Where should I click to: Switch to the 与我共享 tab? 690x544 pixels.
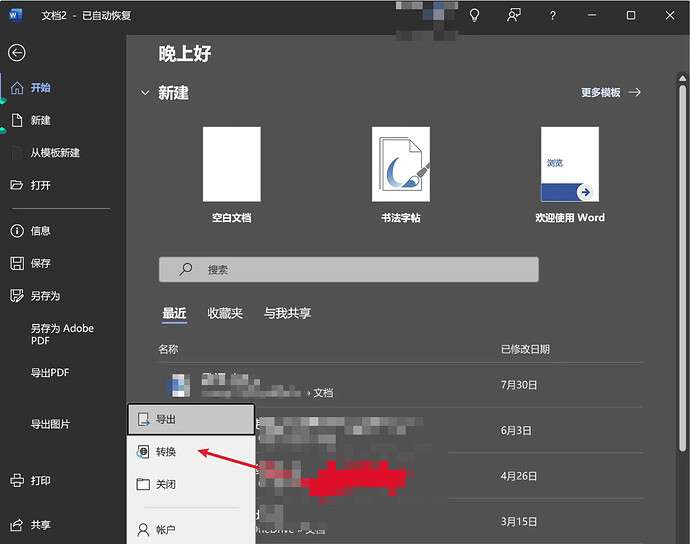pyautogui.click(x=287, y=313)
